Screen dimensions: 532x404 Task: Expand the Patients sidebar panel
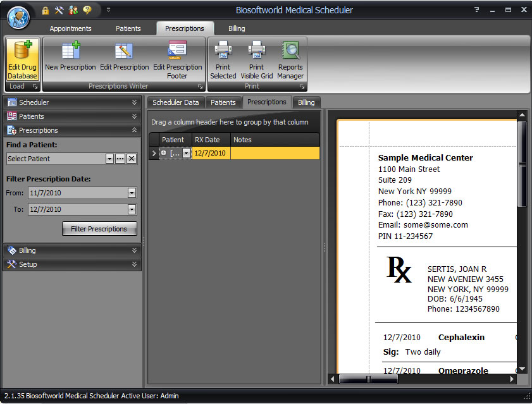coord(72,116)
